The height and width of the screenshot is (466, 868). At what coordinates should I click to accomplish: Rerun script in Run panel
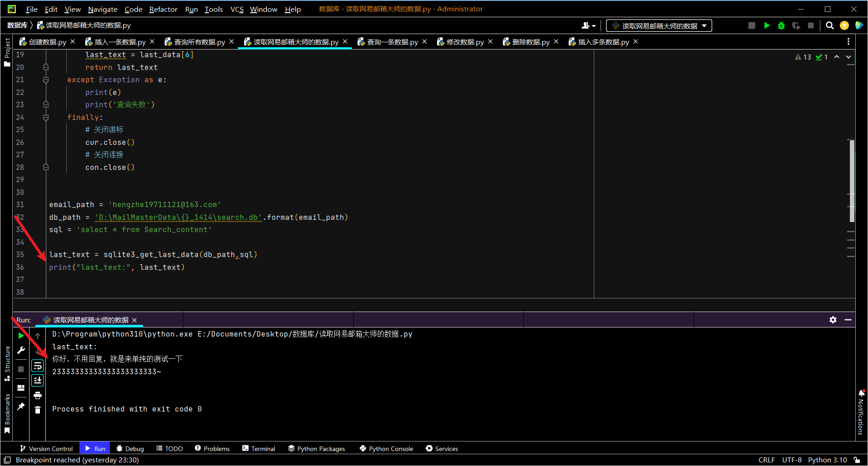[x=21, y=336]
